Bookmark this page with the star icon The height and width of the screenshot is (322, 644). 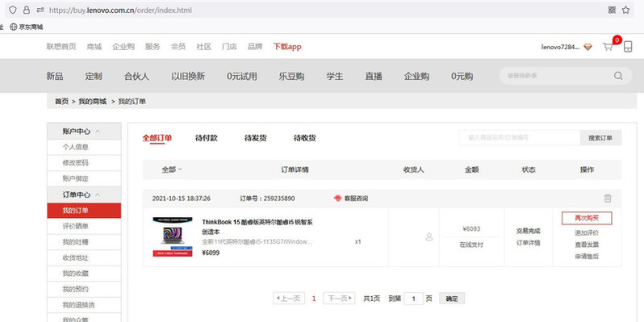625,10
